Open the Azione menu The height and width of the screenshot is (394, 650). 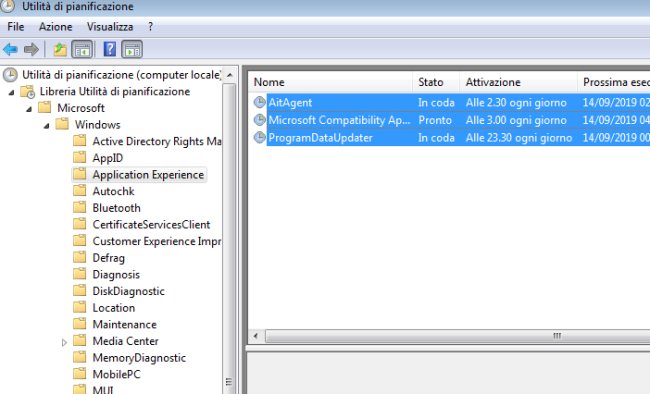[56, 27]
